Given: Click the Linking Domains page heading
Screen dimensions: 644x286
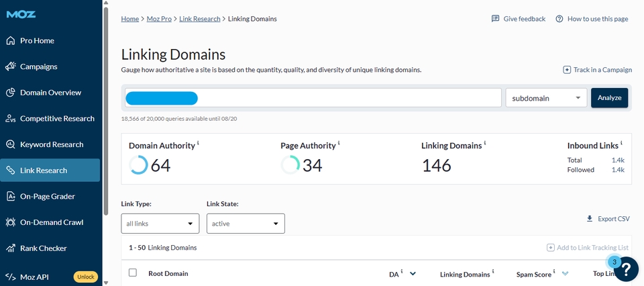Looking at the screenshot, I should pyautogui.click(x=173, y=54).
